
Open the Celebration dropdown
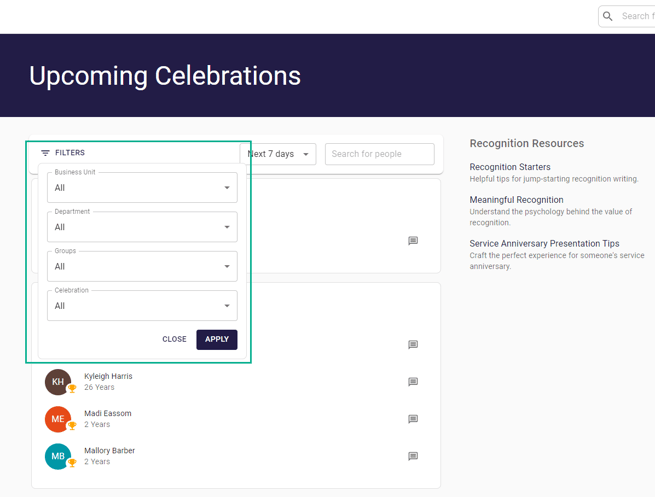[x=142, y=305]
